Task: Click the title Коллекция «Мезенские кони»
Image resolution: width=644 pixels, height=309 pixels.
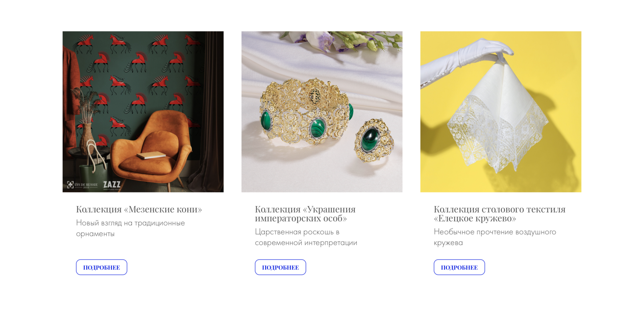Action: [x=139, y=209]
